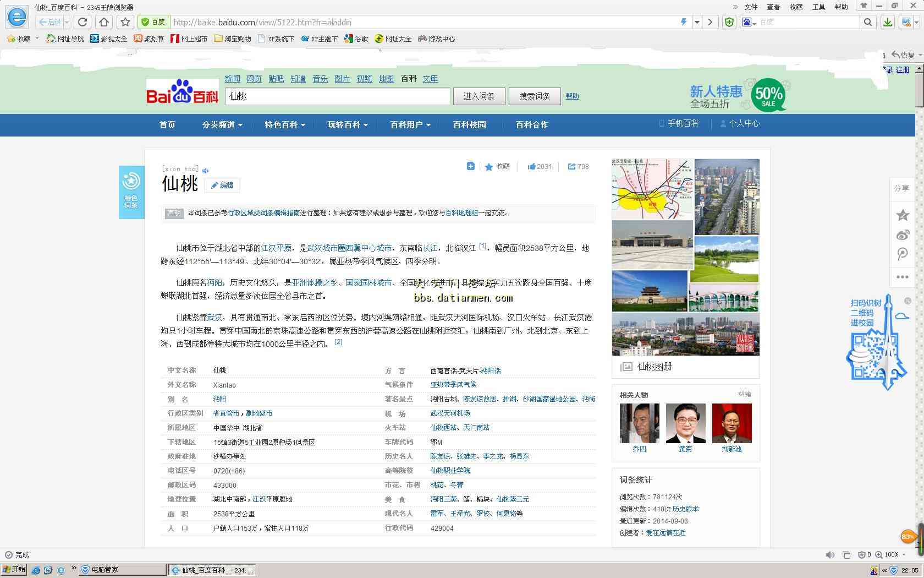The image size is (924, 578).
Task: Click the Baike search input field
Action: click(x=337, y=96)
